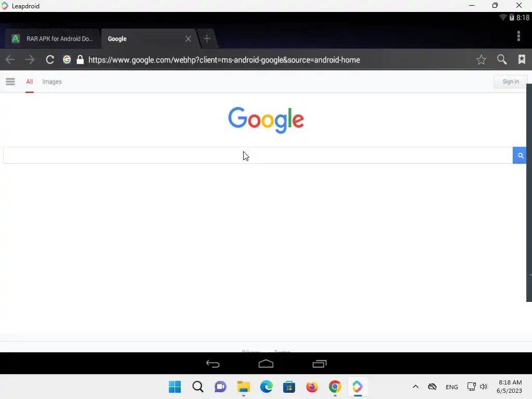Open saved bookmarks ribbon icon

coord(522,59)
